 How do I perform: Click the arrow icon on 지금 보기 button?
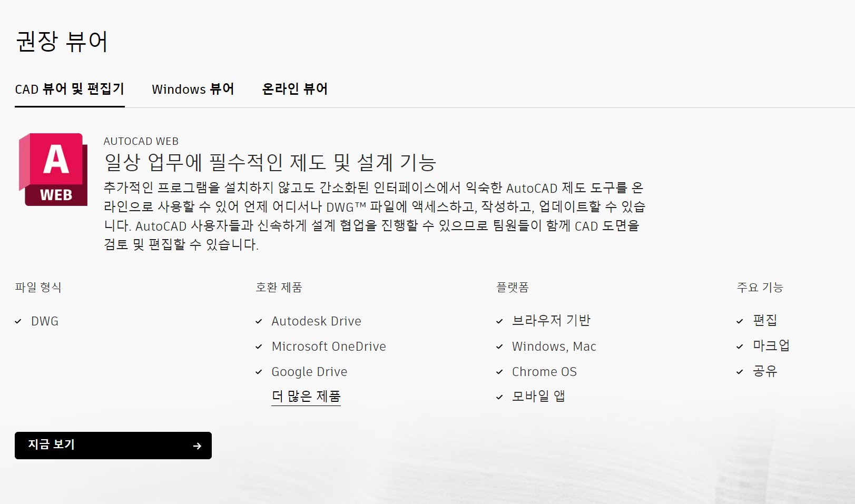pyautogui.click(x=197, y=446)
